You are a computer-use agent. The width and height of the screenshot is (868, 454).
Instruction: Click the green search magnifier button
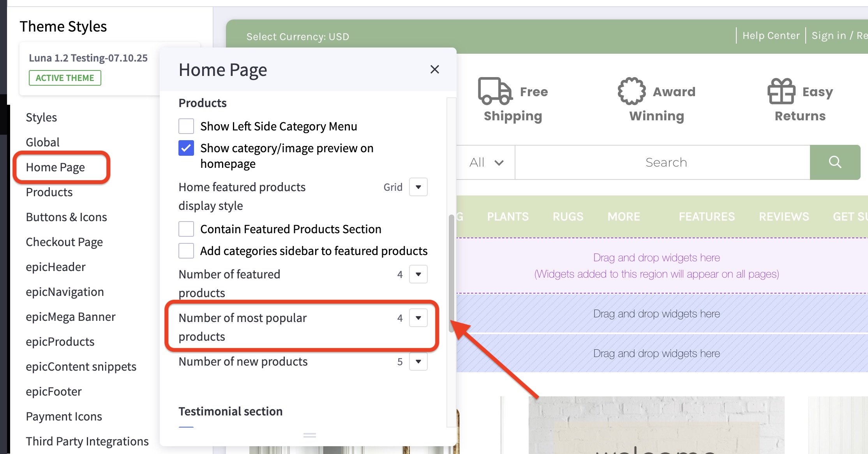click(x=835, y=162)
